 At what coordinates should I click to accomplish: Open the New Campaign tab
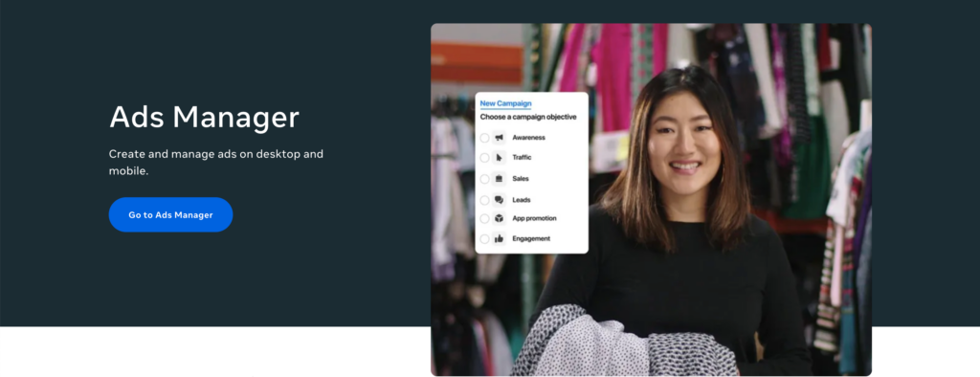[x=505, y=103]
